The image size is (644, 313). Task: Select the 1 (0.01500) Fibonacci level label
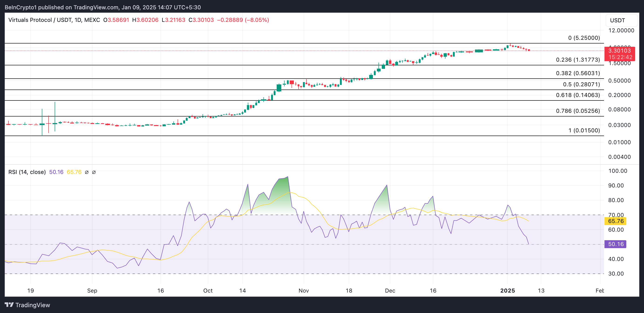click(584, 130)
